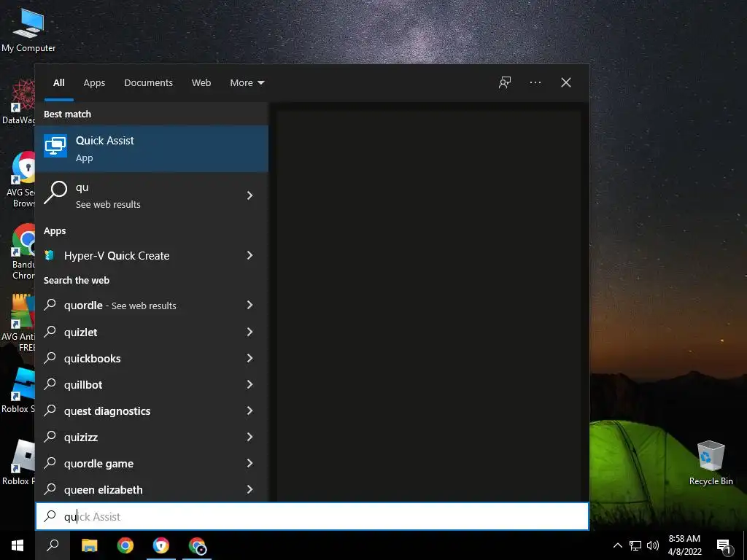This screenshot has height=560, width=747.
Task: Expand the 'qu' See web results arrow
Action: tap(249, 195)
